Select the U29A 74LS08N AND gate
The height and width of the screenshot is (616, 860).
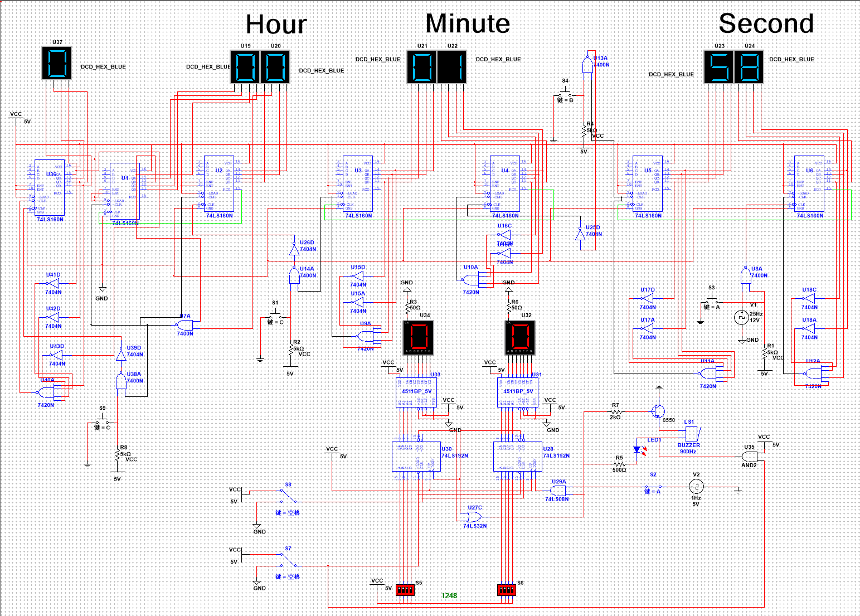558,491
